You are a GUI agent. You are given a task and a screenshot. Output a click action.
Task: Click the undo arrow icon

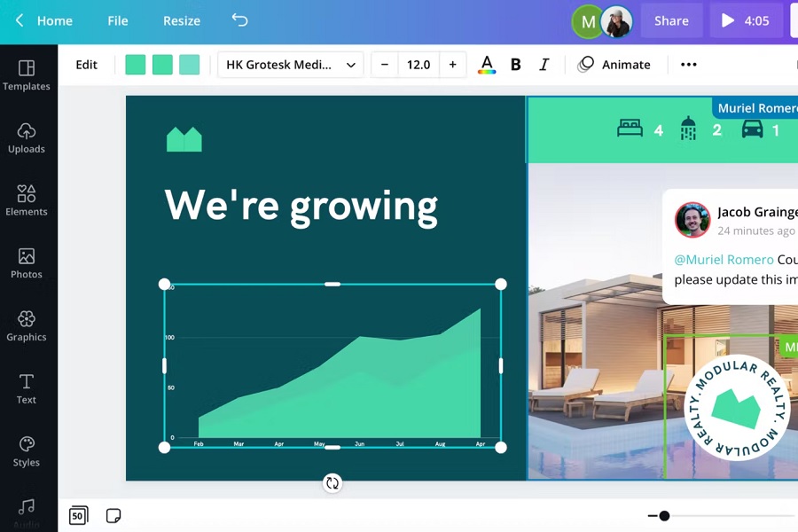point(239,20)
